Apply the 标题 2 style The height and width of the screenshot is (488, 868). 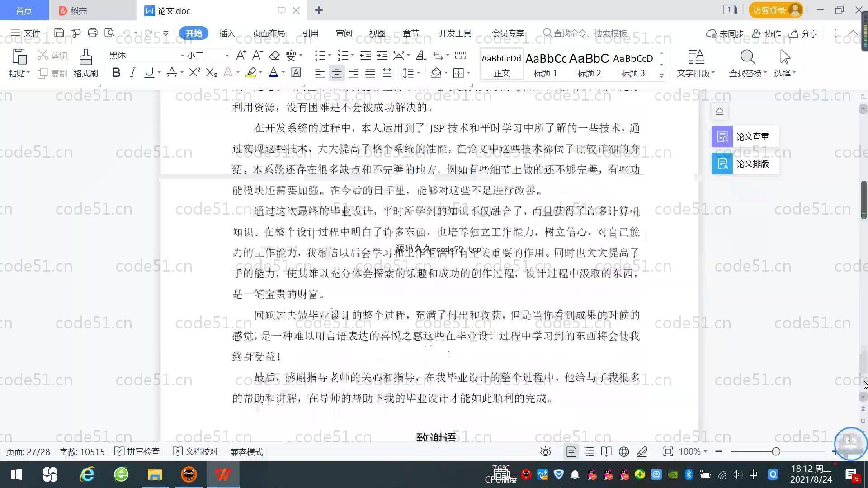(589, 65)
